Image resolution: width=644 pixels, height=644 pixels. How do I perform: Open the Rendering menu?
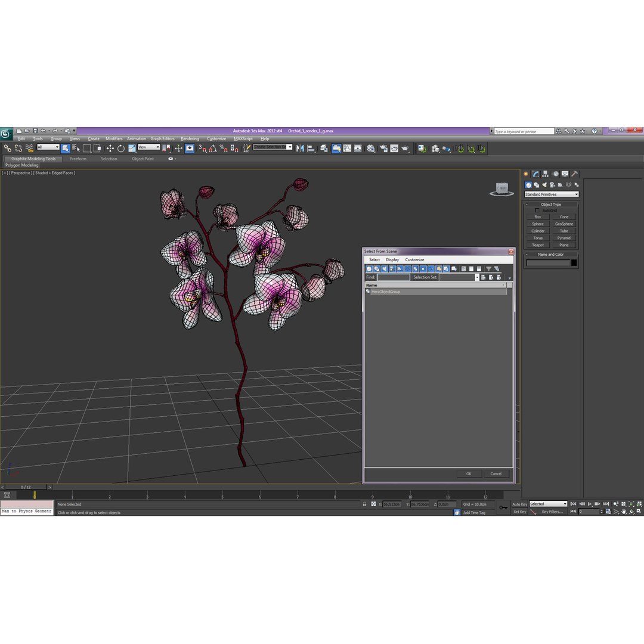click(190, 139)
